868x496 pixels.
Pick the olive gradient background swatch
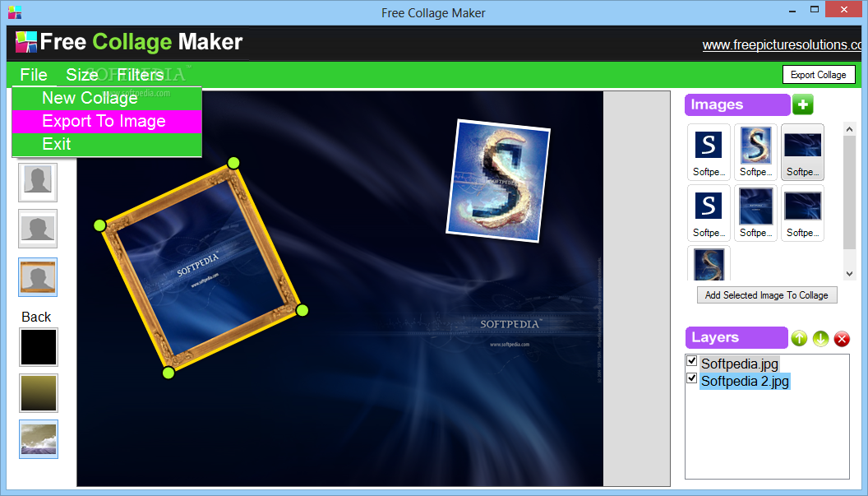[x=38, y=393]
